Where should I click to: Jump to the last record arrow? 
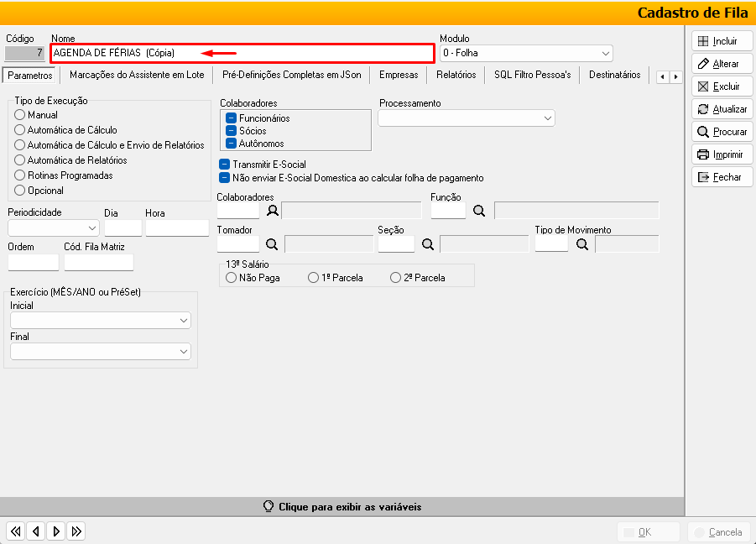tap(76, 531)
